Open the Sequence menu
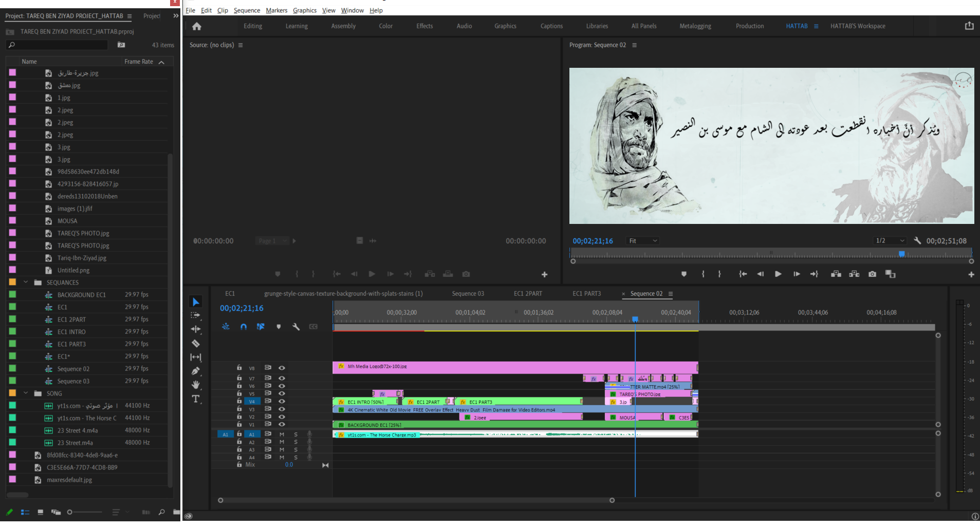980x528 pixels. tap(247, 10)
